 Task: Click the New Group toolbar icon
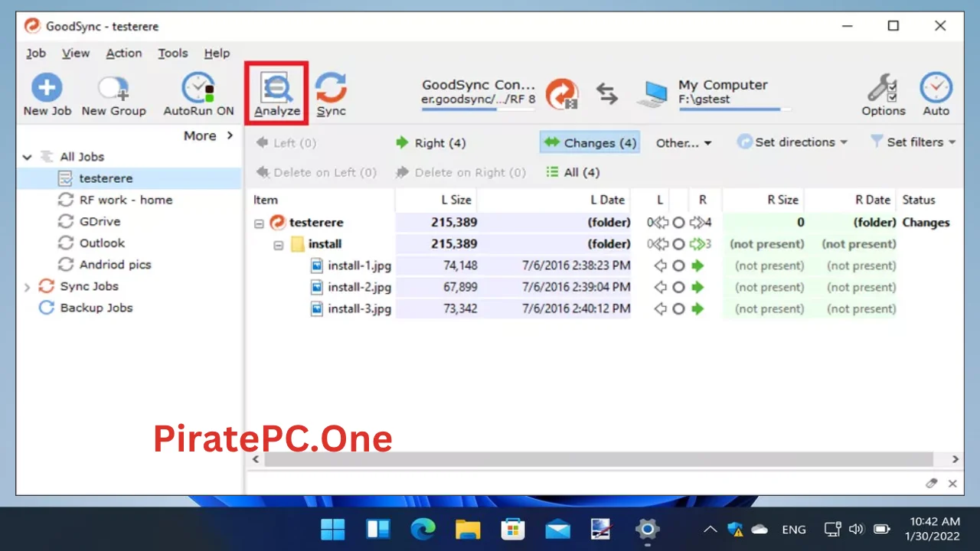coord(113,89)
